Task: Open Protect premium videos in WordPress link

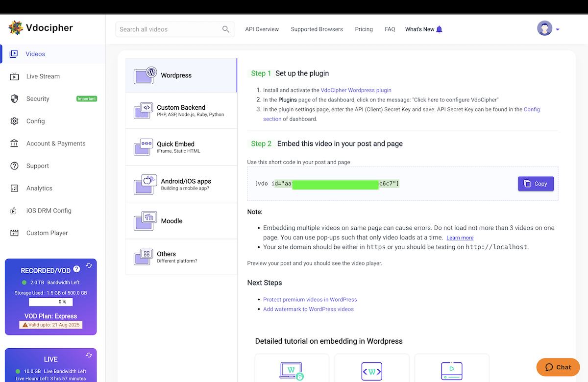Action: click(310, 300)
